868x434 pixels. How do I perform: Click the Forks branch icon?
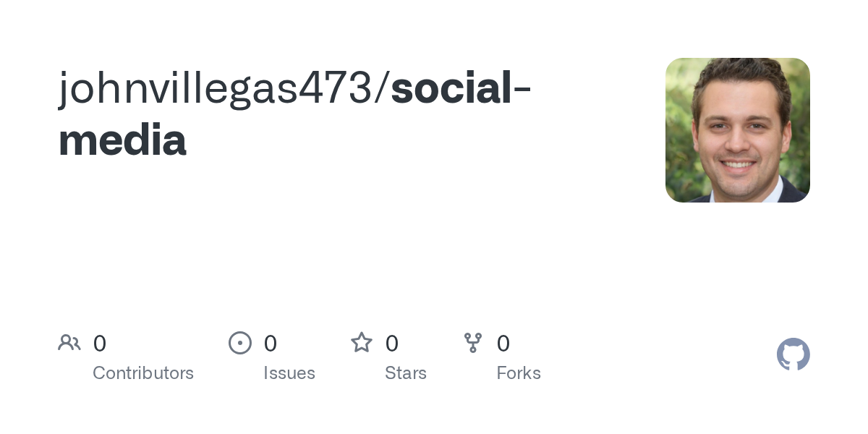point(473,343)
